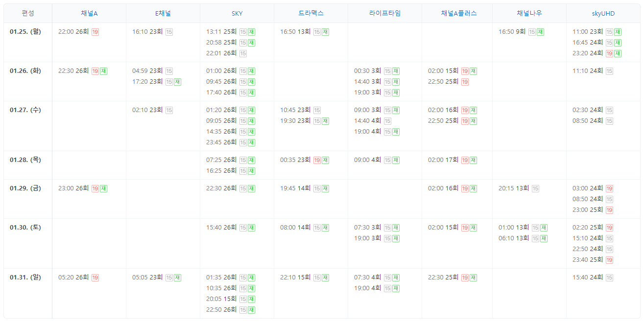Viewport: 644px width, 323px height.
Task: Open the 채널A channel header link
Action: (x=89, y=13)
